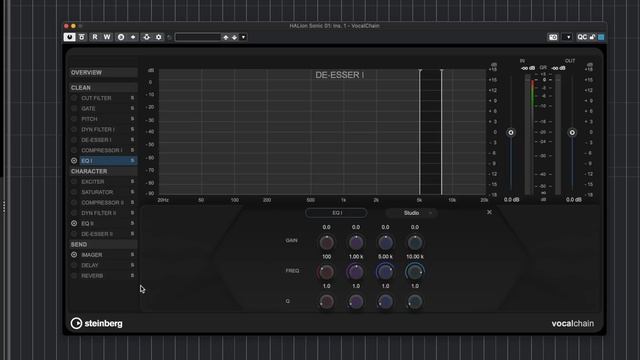Select the EXCITER module
Viewport: 640px width, 360px height.
click(93, 182)
